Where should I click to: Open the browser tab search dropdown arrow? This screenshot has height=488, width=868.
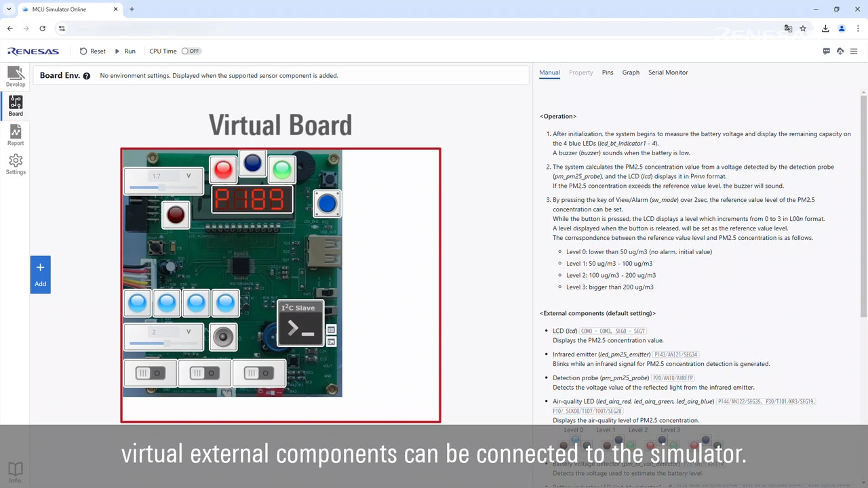(x=9, y=9)
